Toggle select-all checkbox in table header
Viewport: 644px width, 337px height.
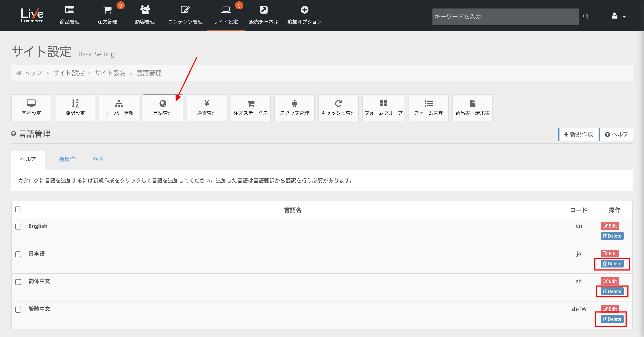(18, 209)
